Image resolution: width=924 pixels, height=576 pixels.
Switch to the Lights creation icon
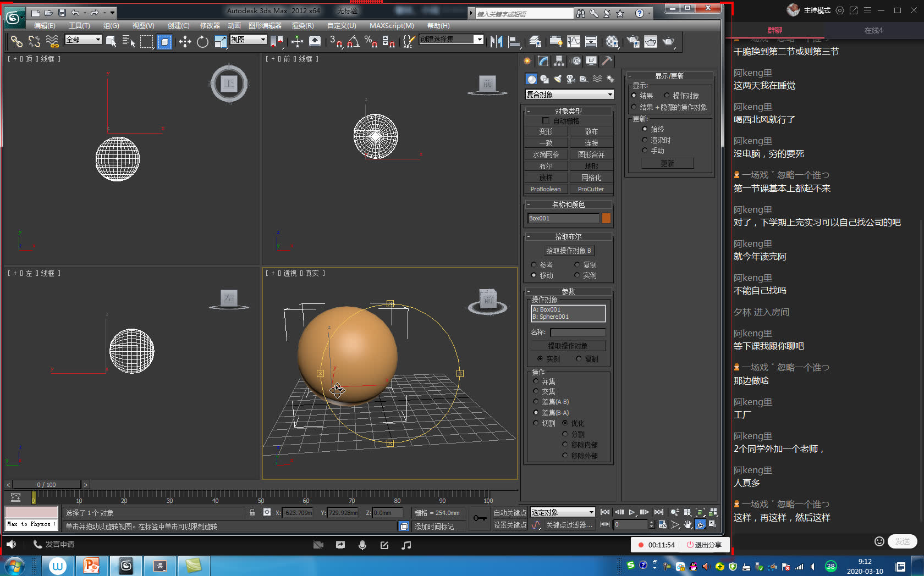pos(557,79)
